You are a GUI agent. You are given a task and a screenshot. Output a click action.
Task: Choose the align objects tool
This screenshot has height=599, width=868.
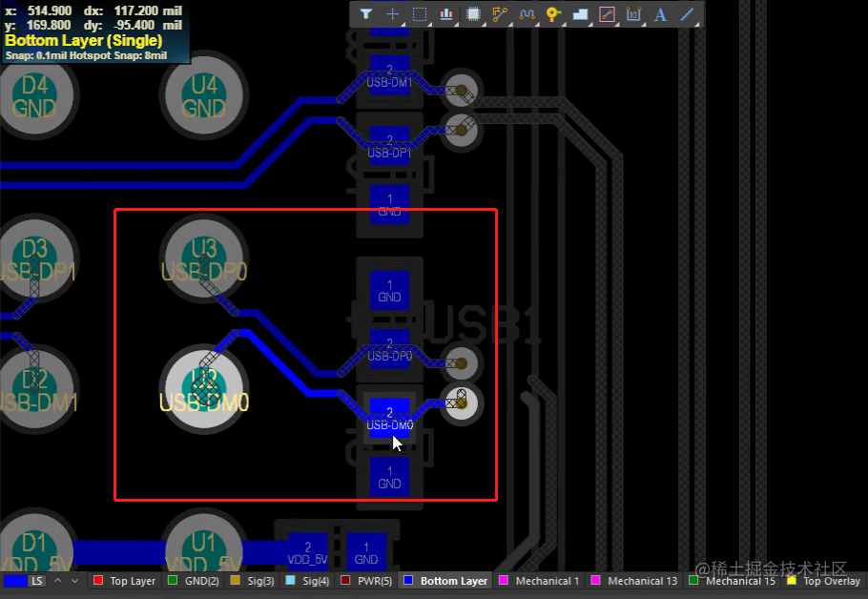point(446,14)
